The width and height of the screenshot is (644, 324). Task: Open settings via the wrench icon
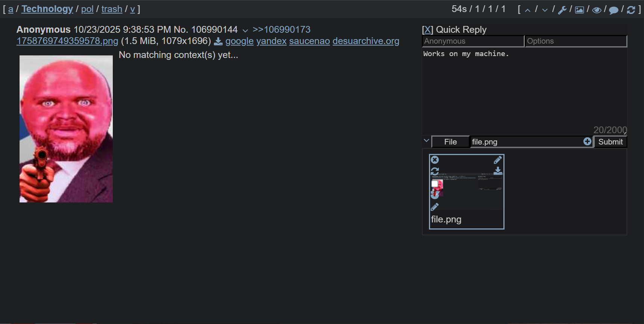pyautogui.click(x=562, y=10)
